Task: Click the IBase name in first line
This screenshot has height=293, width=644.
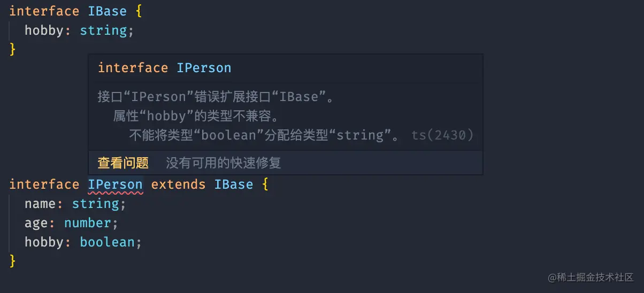Action: click(x=108, y=11)
